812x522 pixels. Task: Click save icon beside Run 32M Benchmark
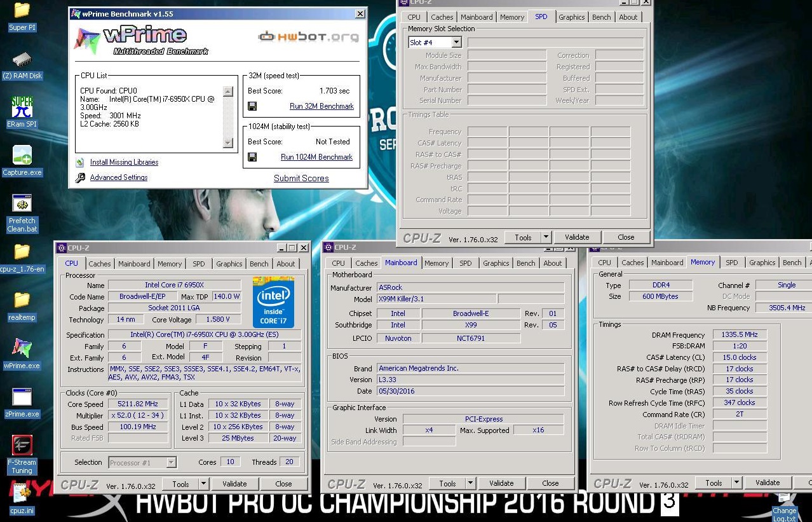[x=252, y=106]
